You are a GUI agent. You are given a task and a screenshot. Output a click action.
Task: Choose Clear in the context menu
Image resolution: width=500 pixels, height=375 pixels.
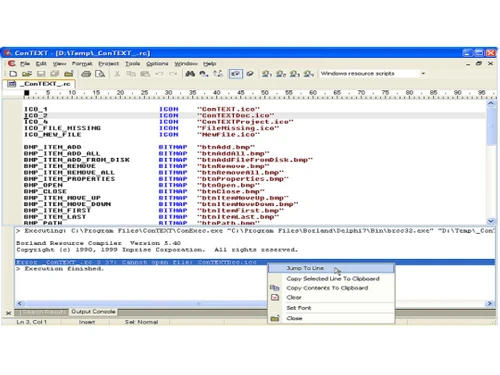click(x=331, y=297)
